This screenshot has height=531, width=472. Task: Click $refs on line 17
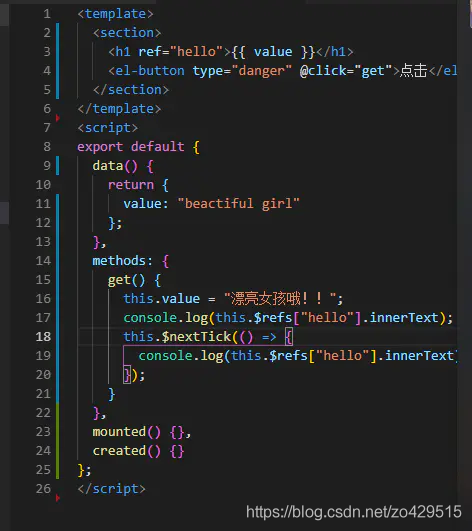[273, 318]
